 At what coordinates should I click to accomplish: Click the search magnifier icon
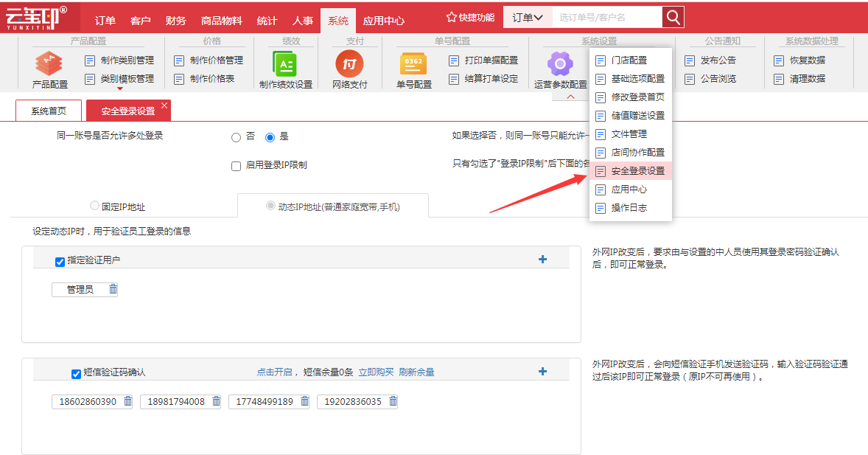[673, 17]
